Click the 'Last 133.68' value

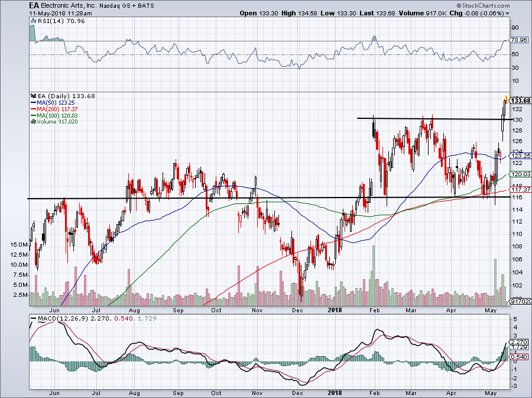377,13
